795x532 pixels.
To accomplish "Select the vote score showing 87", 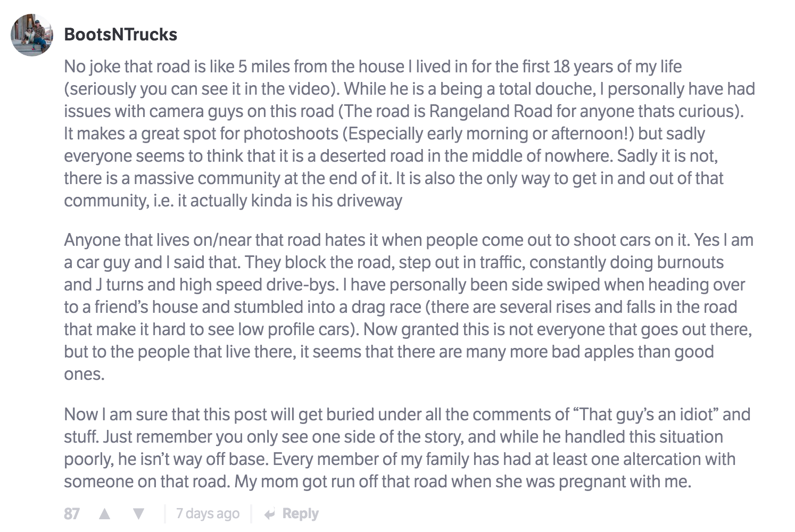I will coord(72,512).
